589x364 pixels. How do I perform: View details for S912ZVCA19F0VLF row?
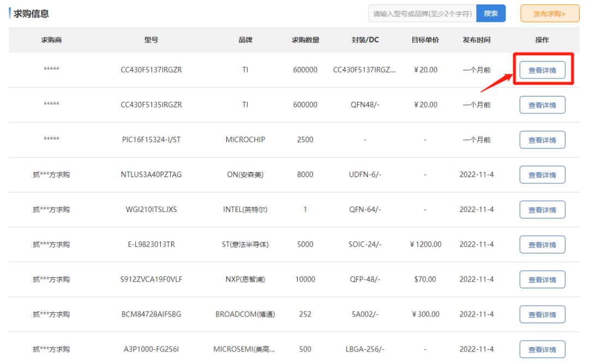[542, 279]
